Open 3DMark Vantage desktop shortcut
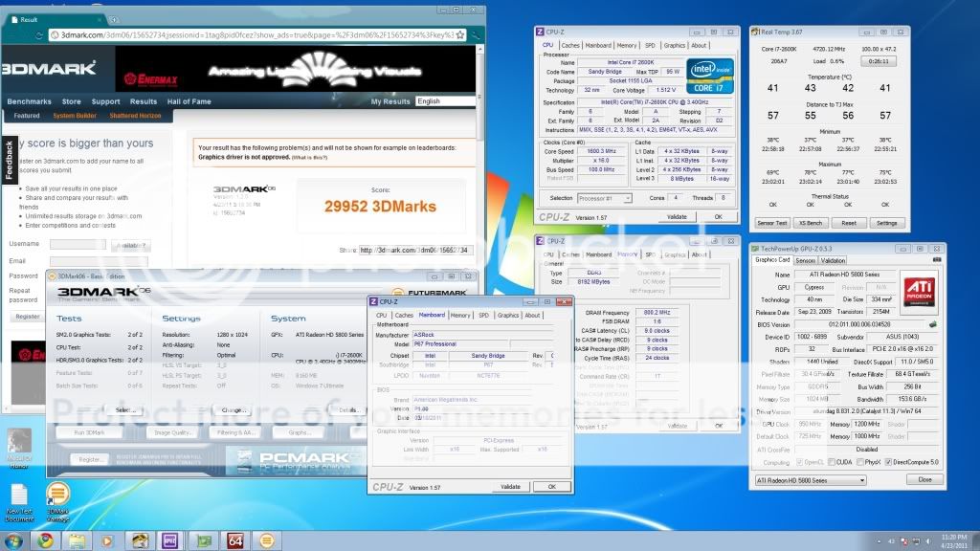 [57, 497]
